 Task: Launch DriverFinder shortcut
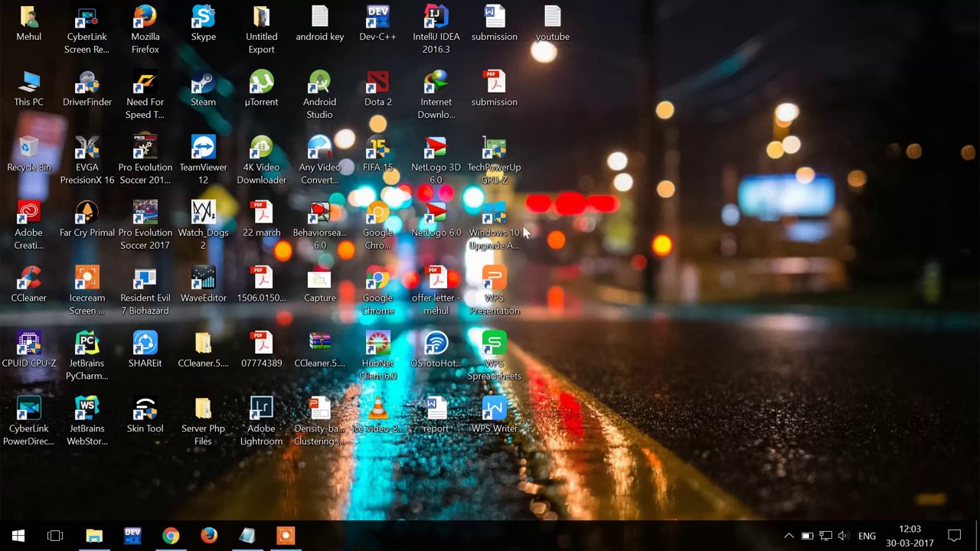tap(87, 89)
